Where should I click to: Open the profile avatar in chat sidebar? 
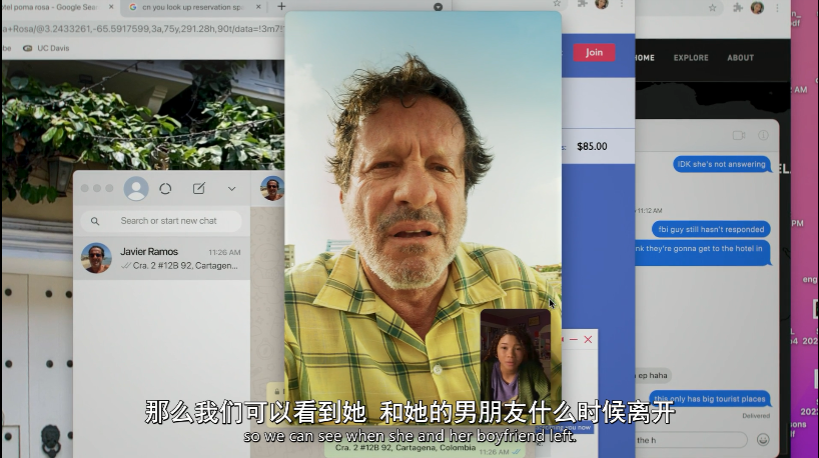136,188
